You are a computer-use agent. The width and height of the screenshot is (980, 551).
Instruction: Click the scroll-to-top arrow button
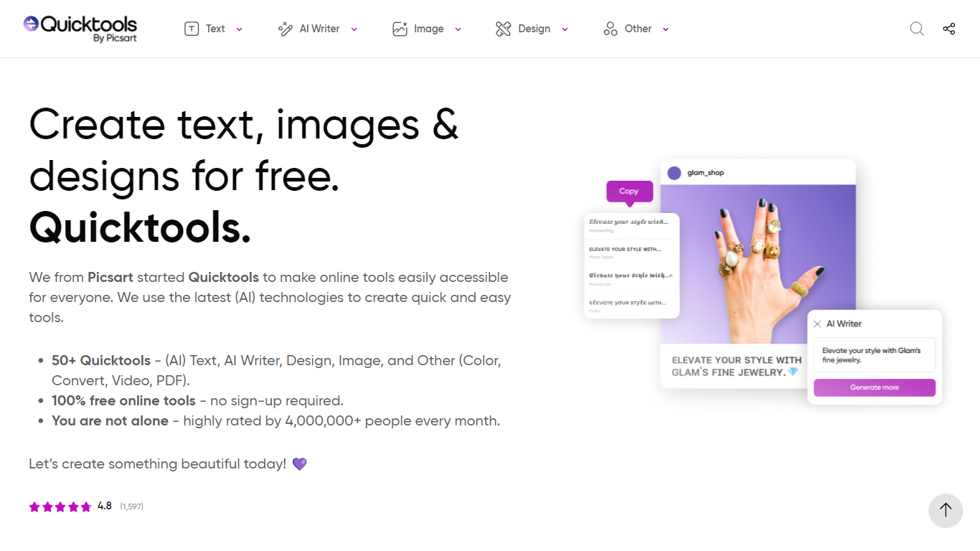(x=946, y=510)
